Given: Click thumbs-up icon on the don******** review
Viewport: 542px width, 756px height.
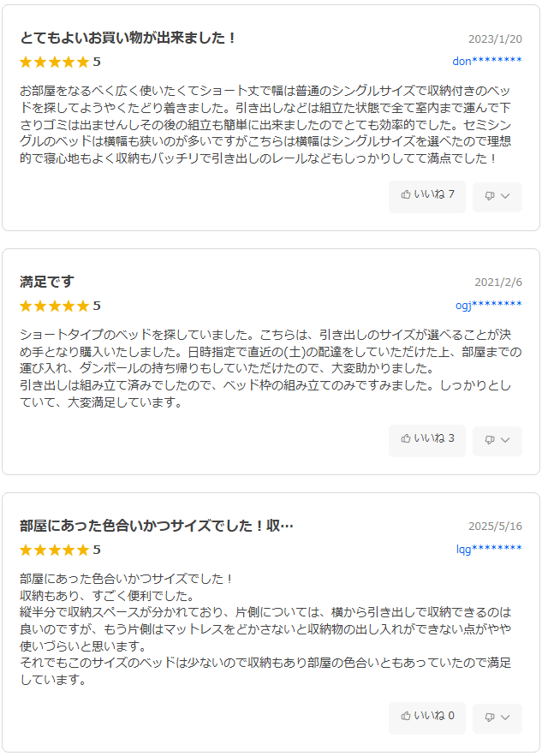Looking at the screenshot, I should pos(406,195).
